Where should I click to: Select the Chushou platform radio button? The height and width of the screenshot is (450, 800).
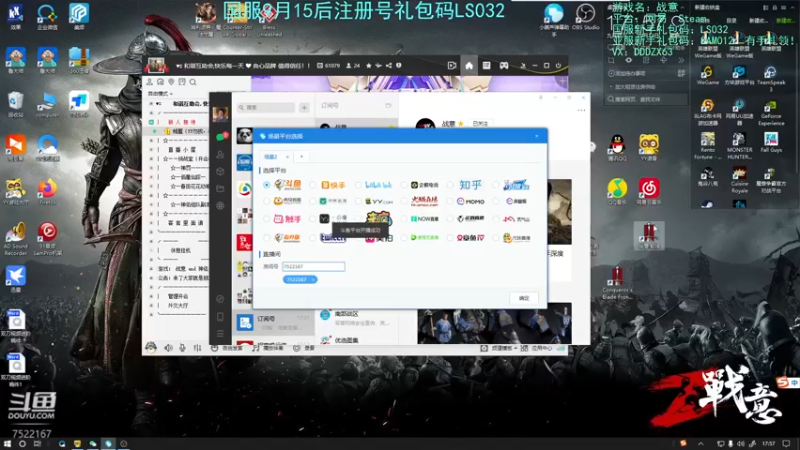[267, 219]
